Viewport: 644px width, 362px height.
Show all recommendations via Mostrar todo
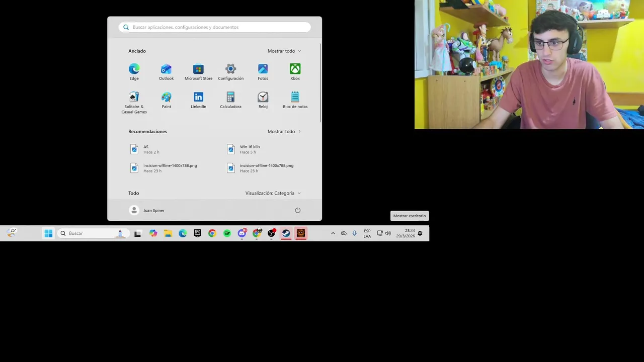[x=284, y=131]
